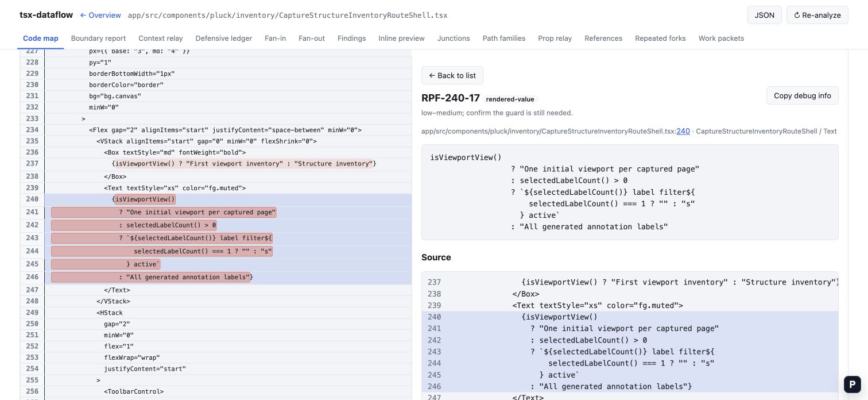Switch to Fan-out tab

(312, 38)
